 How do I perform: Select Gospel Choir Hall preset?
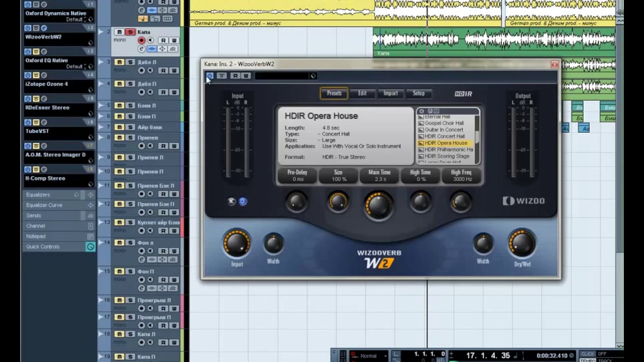tap(445, 123)
